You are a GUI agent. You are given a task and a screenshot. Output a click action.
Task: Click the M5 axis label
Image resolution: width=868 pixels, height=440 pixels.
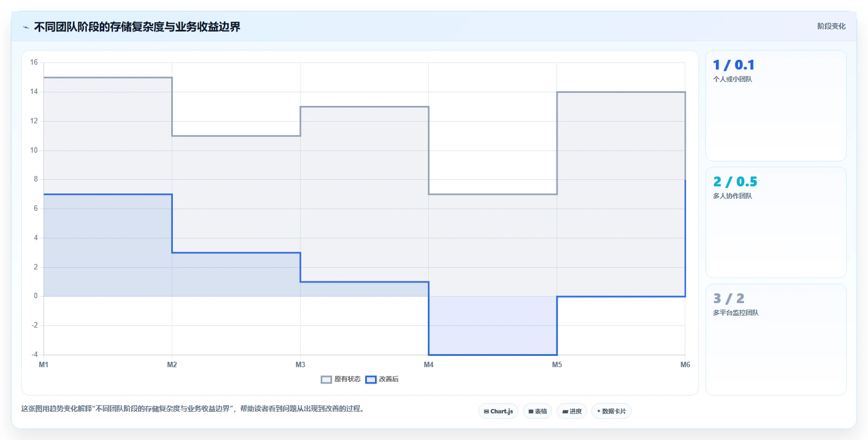click(557, 365)
